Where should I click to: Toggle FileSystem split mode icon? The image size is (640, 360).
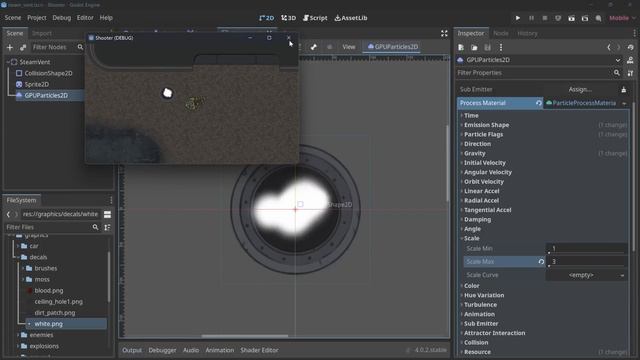[x=107, y=214]
